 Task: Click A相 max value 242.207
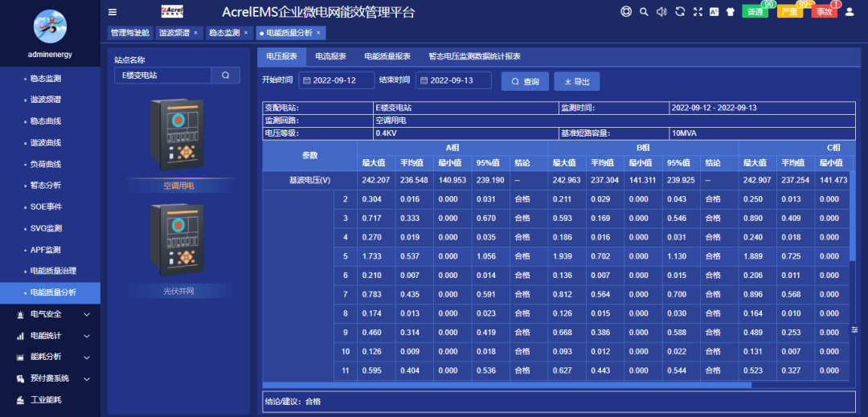pyautogui.click(x=376, y=180)
